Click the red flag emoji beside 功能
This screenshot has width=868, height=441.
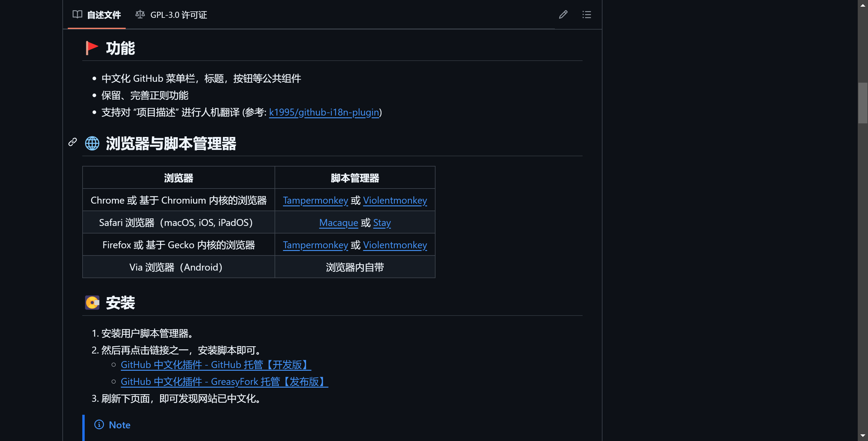[x=92, y=48]
